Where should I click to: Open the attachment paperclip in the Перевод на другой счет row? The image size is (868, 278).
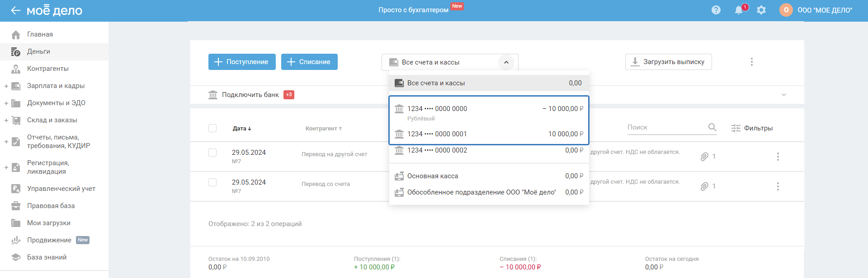704,157
